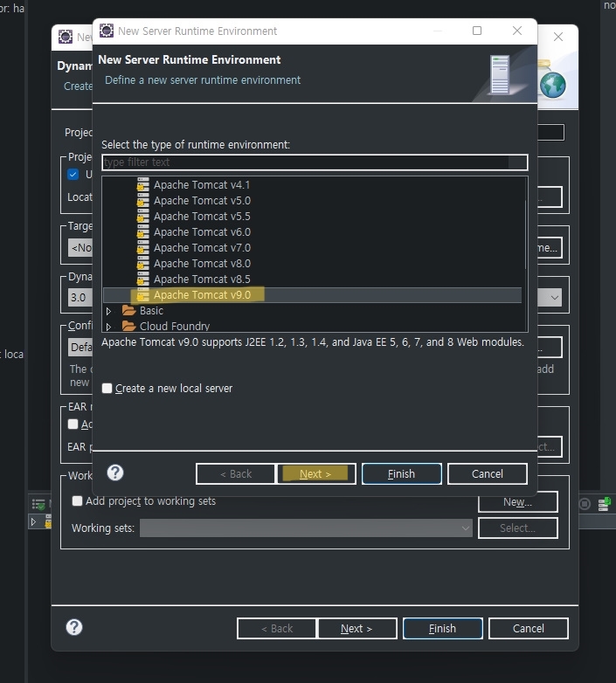This screenshot has height=683, width=616.
Task: Expand the server tree item at bottom left
Action: (x=33, y=521)
